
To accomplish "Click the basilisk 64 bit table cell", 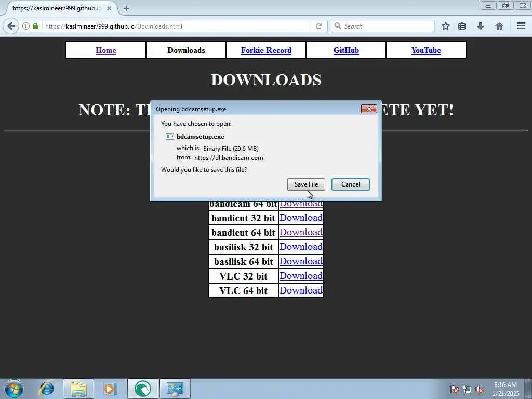I will [243, 262].
